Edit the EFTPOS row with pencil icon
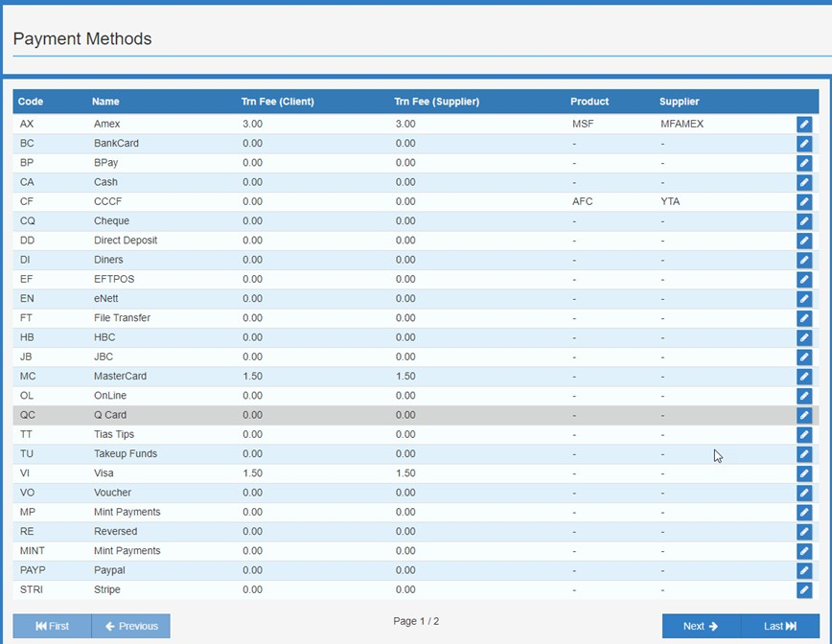This screenshot has width=832, height=644. tap(804, 280)
